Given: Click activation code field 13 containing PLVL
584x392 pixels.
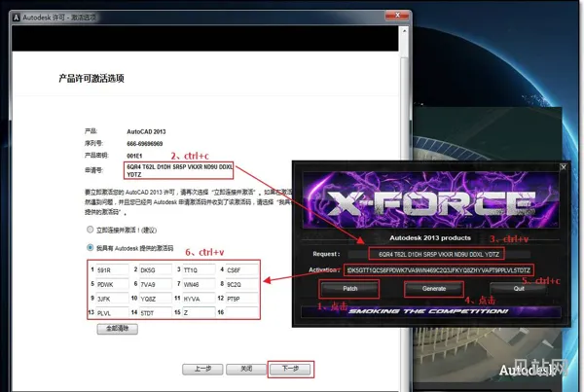Looking at the screenshot, I should point(112,312).
